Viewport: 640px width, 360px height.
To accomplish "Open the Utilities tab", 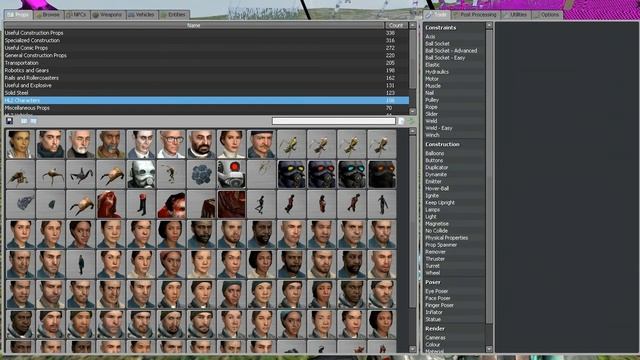I will (515, 15).
